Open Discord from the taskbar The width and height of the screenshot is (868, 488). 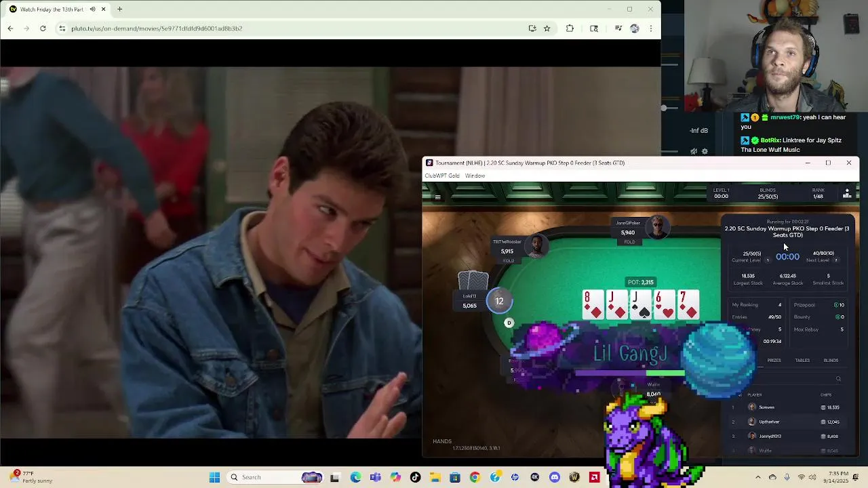pos(555,477)
